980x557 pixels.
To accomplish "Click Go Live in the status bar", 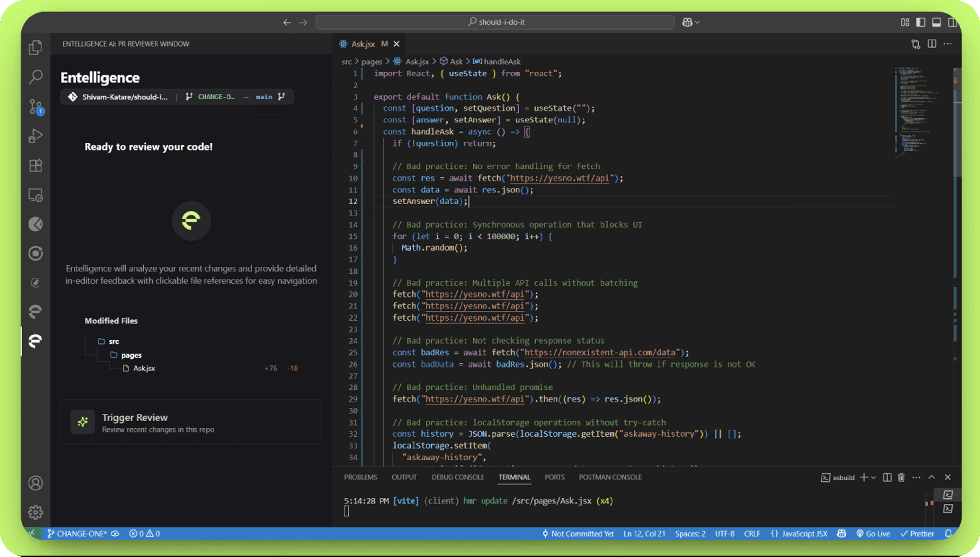I will 873,534.
